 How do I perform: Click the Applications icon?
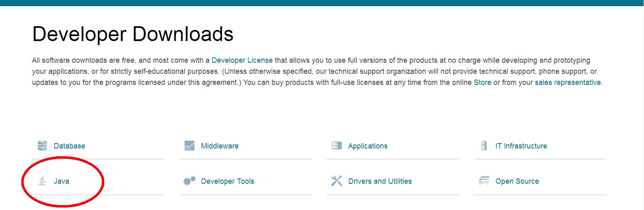tap(337, 146)
